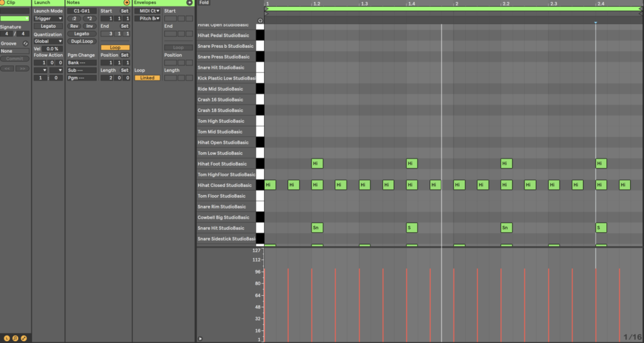The height and width of the screenshot is (343, 644).
Task: Click the velocity lane play triangle icon
Action: click(x=201, y=339)
